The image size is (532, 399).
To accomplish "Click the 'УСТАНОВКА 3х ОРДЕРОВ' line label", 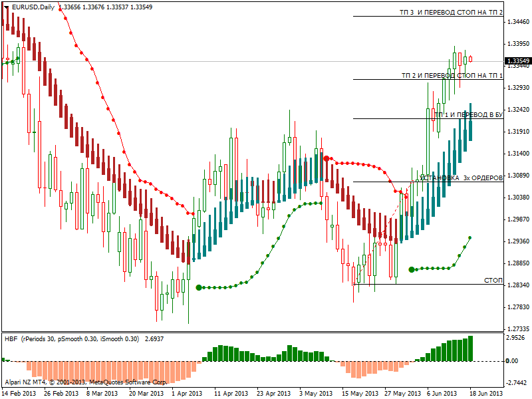I will pos(461,178).
